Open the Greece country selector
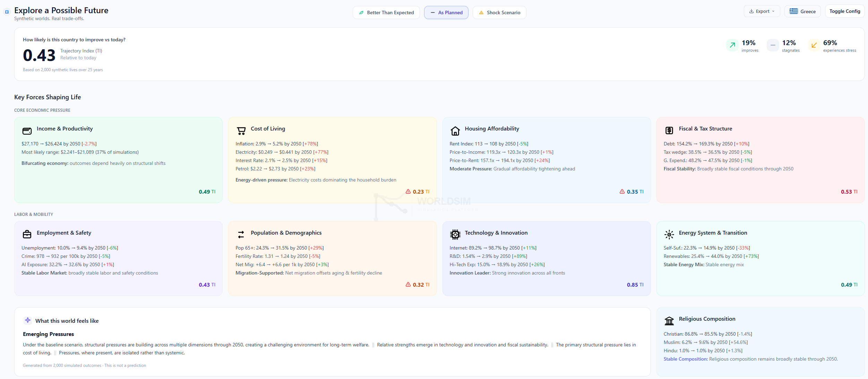This screenshot has height=379, width=868. pos(802,11)
